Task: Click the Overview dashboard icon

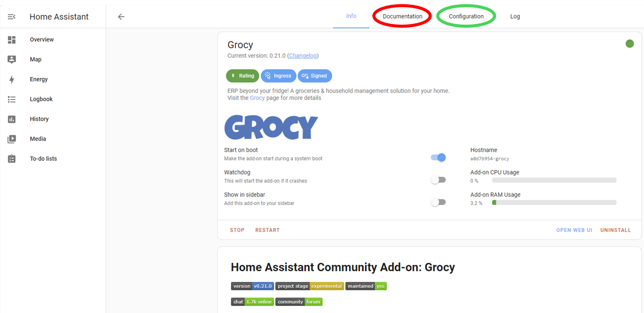Action: point(12,40)
